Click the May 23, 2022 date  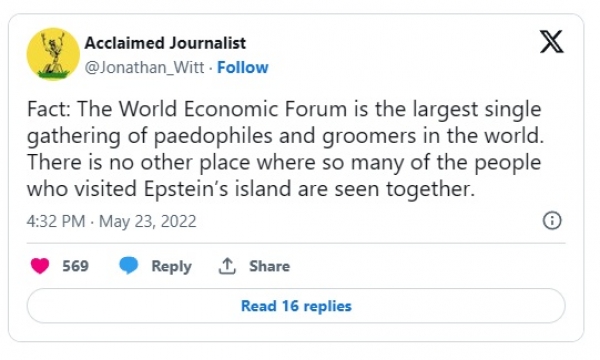pos(147,222)
